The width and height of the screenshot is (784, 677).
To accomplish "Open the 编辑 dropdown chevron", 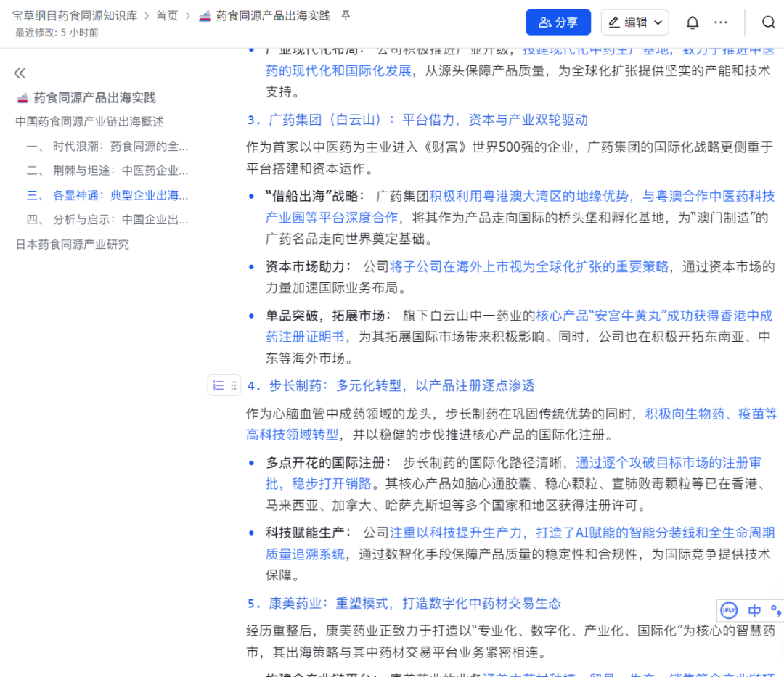I will coord(658,22).
